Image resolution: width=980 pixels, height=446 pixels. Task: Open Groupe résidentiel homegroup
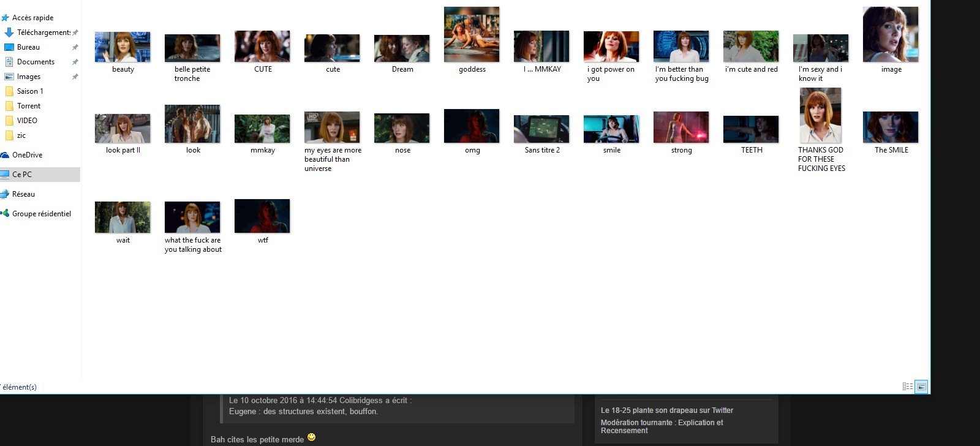tap(41, 214)
